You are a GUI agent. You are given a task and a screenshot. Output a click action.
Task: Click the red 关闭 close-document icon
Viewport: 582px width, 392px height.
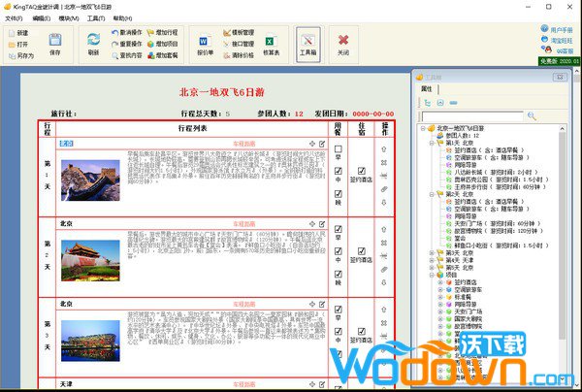343,40
